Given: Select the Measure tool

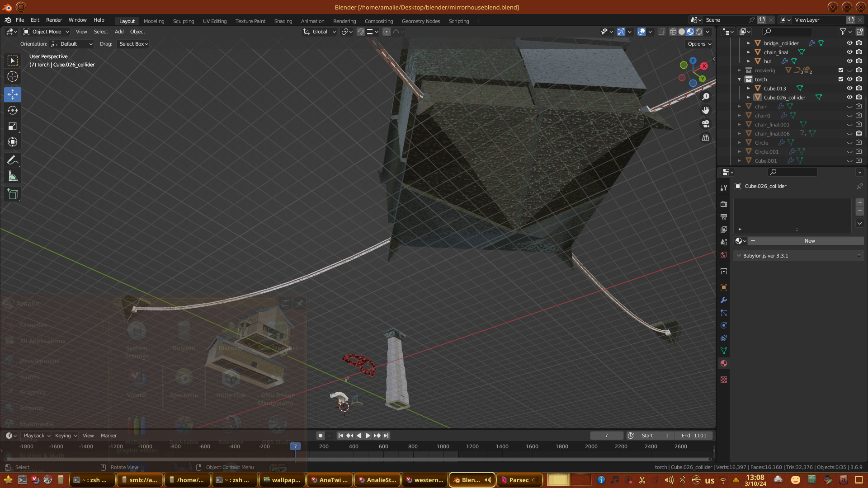Looking at the screenshot, I should pos(13,177).
